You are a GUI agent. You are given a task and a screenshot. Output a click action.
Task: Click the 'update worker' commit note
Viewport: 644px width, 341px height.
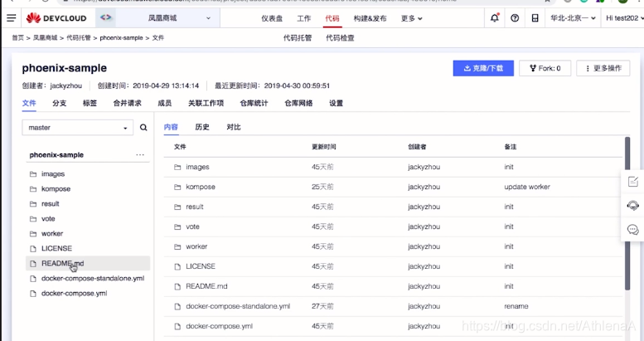[x=527, y=187]
